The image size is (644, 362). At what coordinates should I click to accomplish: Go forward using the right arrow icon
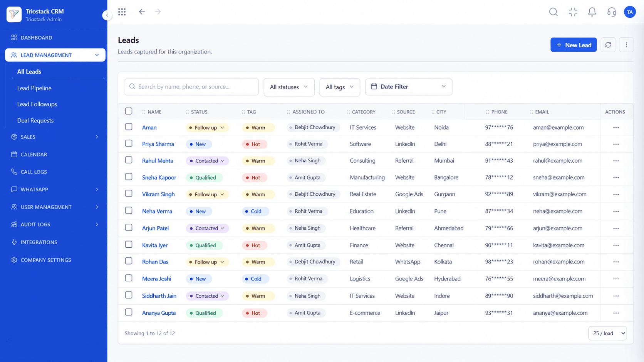click(158, 12)
